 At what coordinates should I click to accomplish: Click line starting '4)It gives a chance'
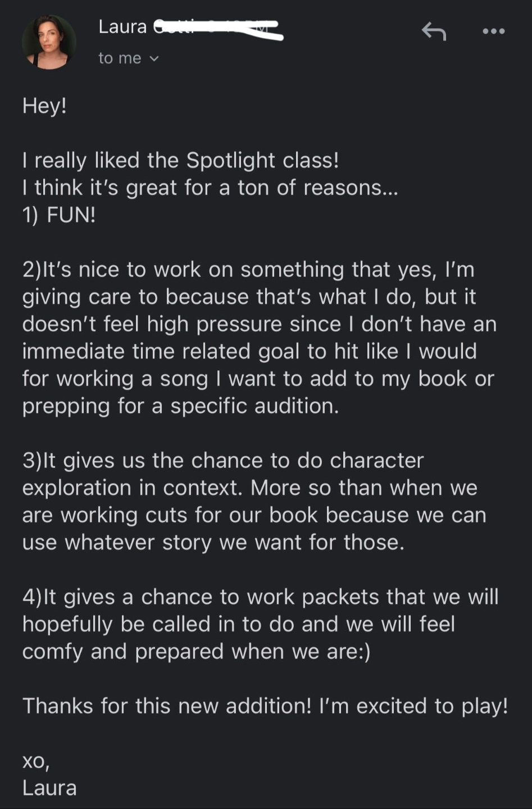(260, 597)
